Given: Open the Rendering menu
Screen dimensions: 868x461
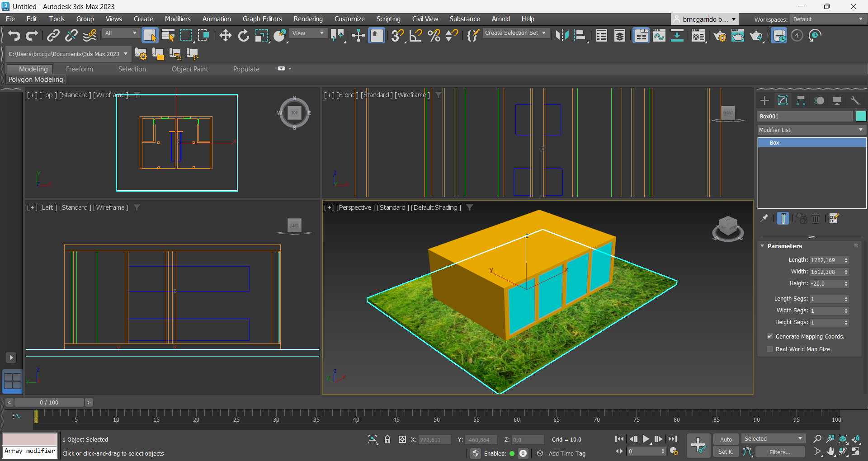Looking at the screenshot, I should pyautogui.click(x=308, y=19).
